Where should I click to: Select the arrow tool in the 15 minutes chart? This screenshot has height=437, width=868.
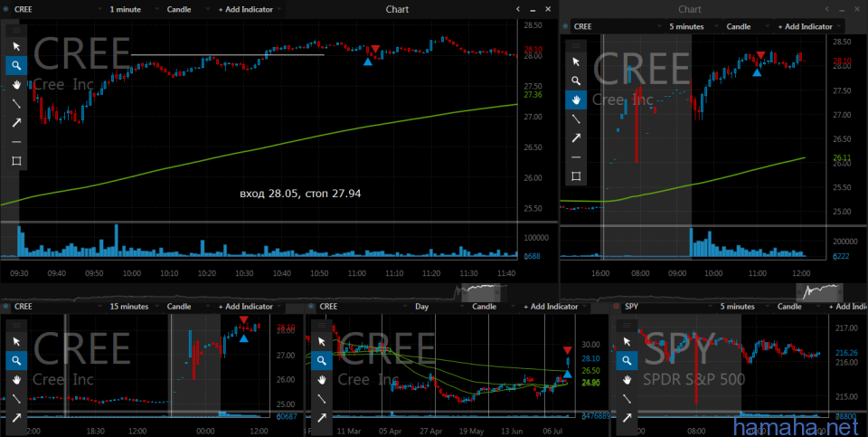16,418
